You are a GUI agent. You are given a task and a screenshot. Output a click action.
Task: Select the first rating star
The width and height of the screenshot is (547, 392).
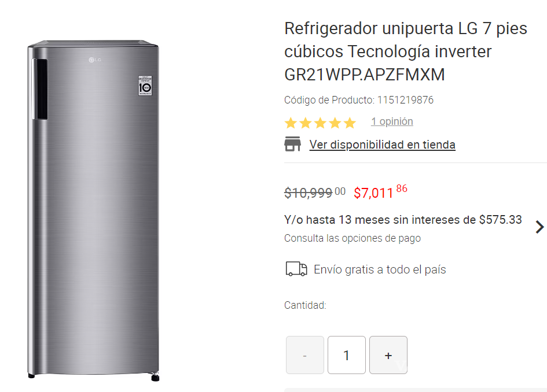click(x=289, y=122)
